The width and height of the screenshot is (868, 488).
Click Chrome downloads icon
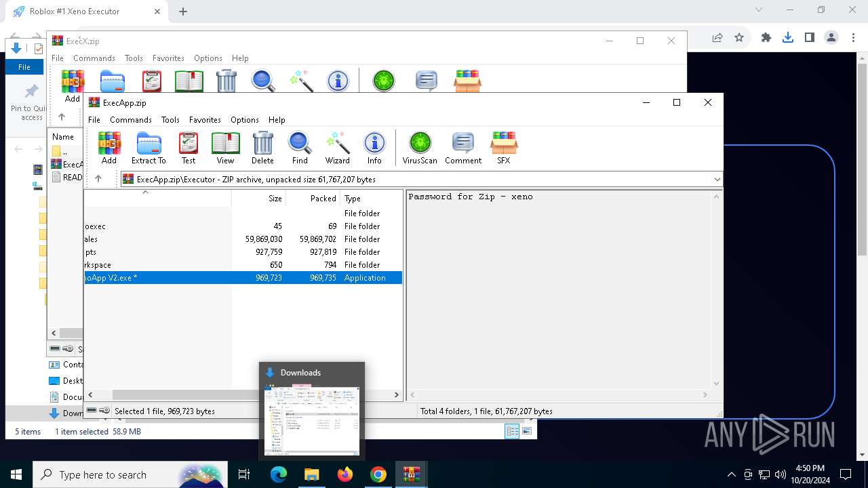click(787, 38)
